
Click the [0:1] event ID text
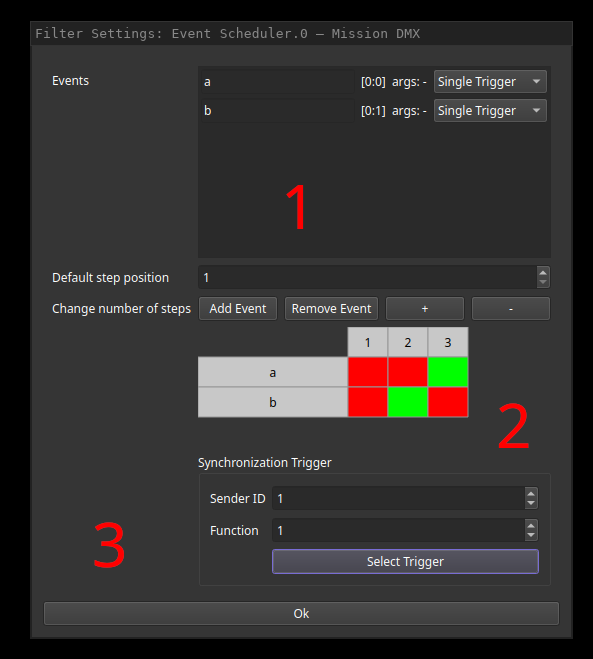point(373,111)
